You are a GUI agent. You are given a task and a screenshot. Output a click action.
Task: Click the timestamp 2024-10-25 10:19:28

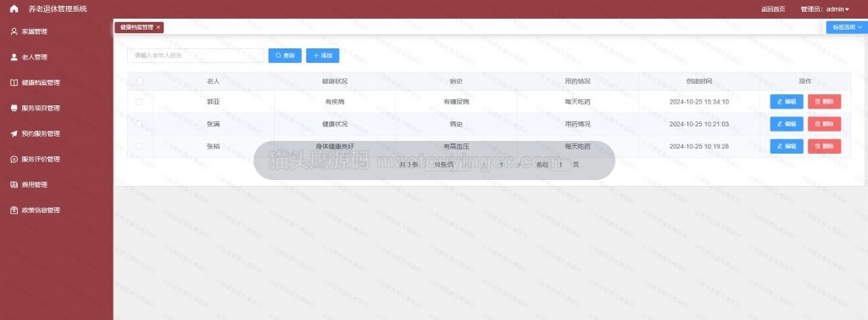(699, 146)
